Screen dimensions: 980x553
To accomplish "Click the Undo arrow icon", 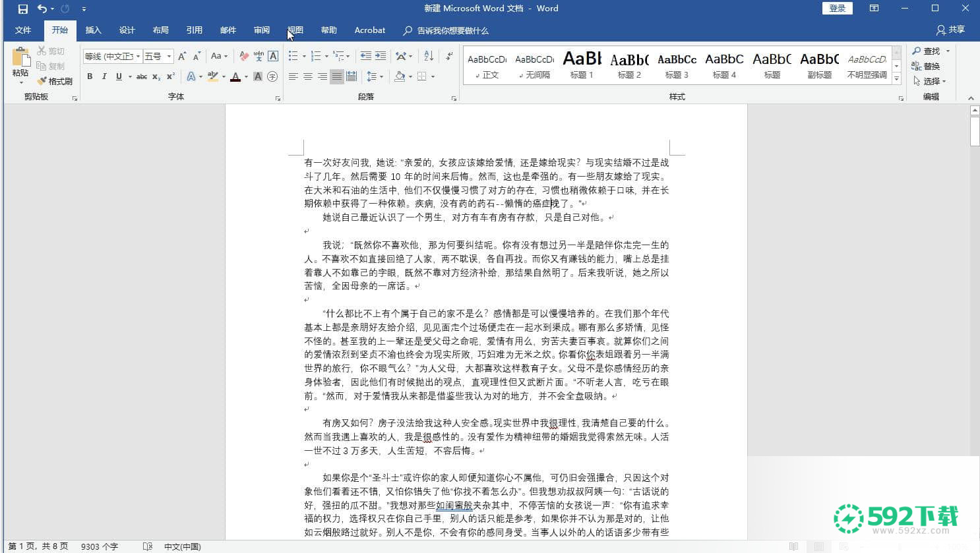I will 42,9.
